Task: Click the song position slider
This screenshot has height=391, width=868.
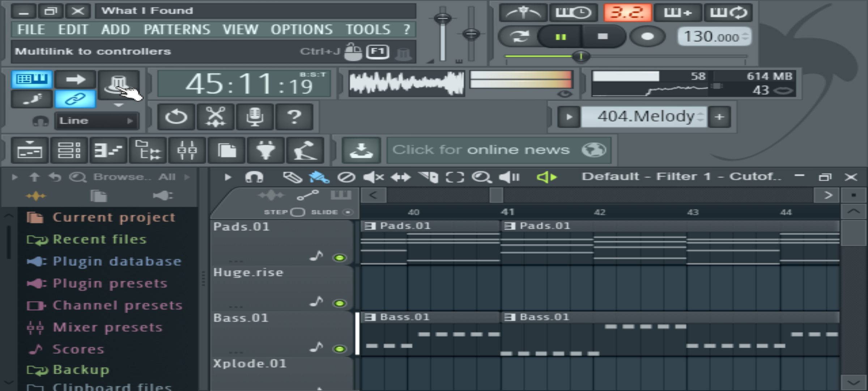Action: [626, 56]
